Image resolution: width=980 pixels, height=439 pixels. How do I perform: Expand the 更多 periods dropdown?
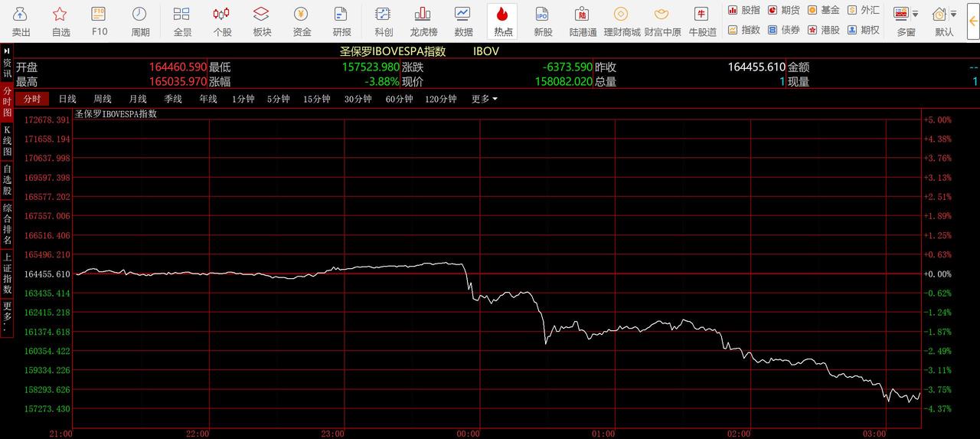[x=484, y=99]
